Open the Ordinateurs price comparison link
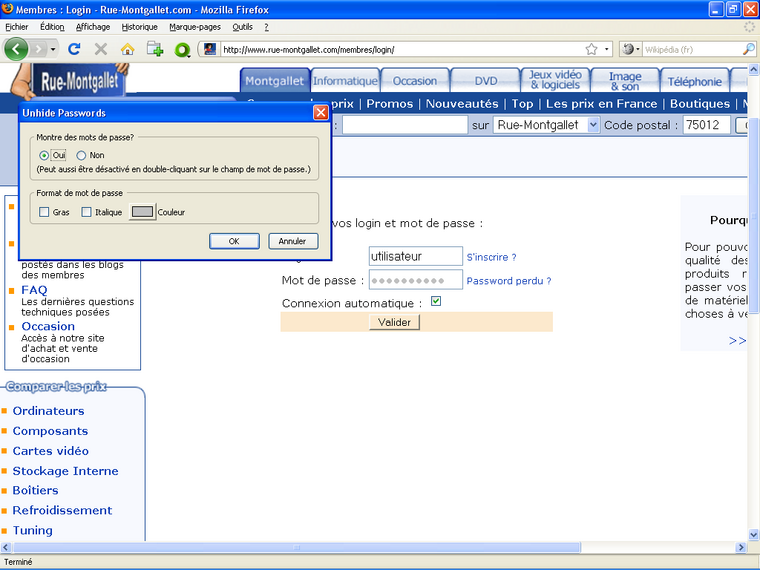The height and width of the screenshot is (570, 760). point(48,411)
